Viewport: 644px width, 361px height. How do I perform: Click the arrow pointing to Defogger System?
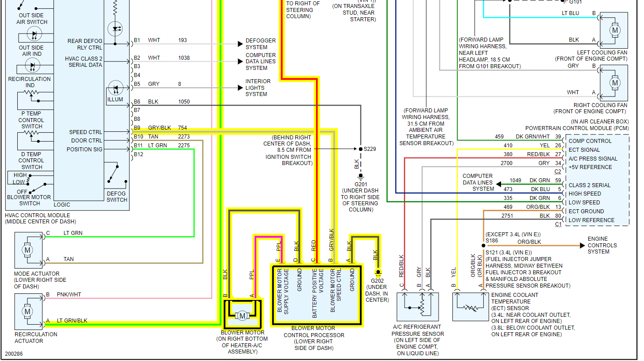pyautogui.click(x=241, y=44)
